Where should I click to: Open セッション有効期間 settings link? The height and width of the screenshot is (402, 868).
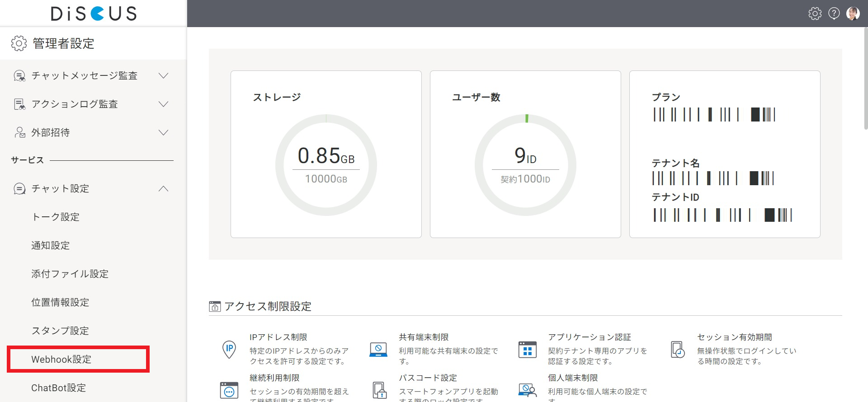point(735,337)
